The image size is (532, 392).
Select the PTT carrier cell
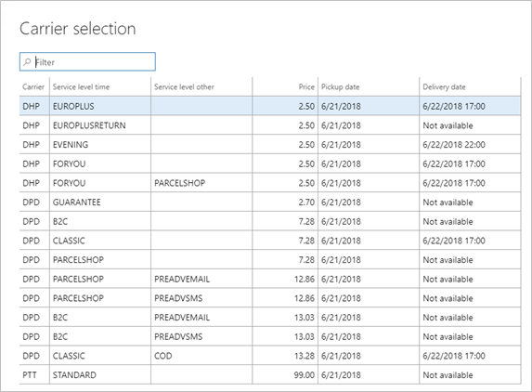point(34,375)
